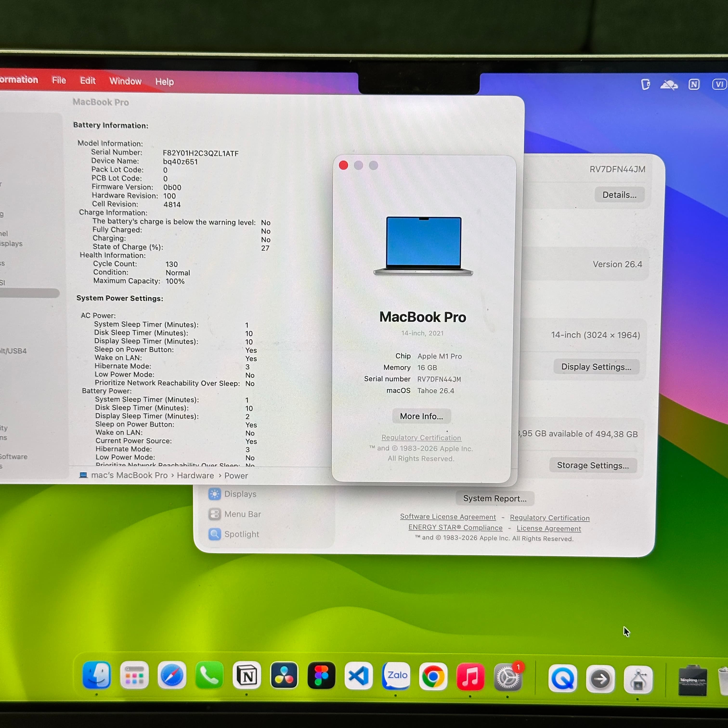728x728 pixels.
Task: Open the Software License Agreement link
Action: pos(448,517)
